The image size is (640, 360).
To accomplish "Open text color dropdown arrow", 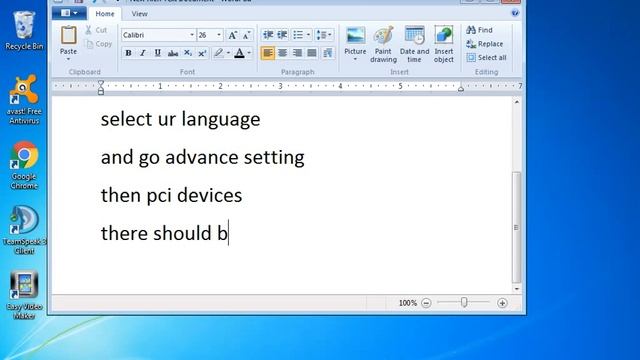I will coord(249,53).
